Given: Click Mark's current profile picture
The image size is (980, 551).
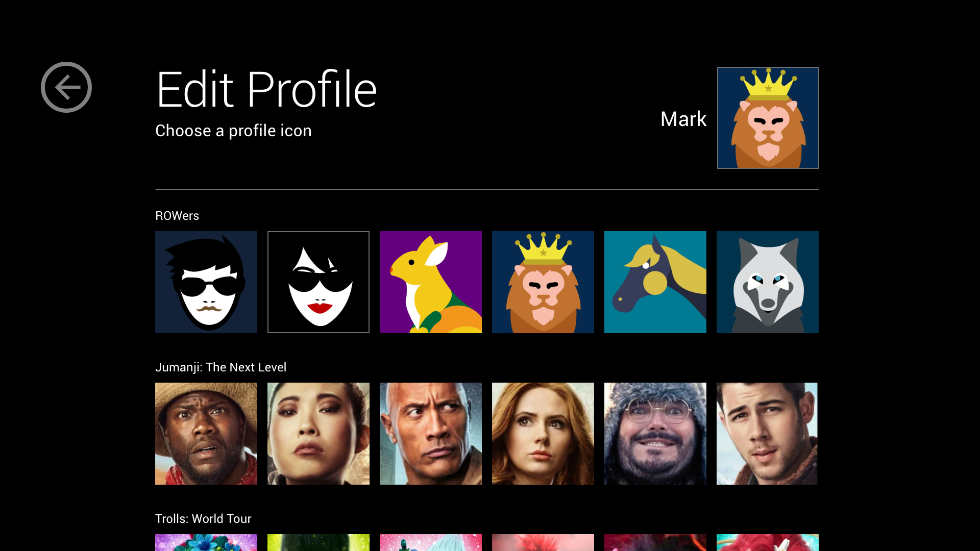Looking at the screenshot, I should (768, 118).
